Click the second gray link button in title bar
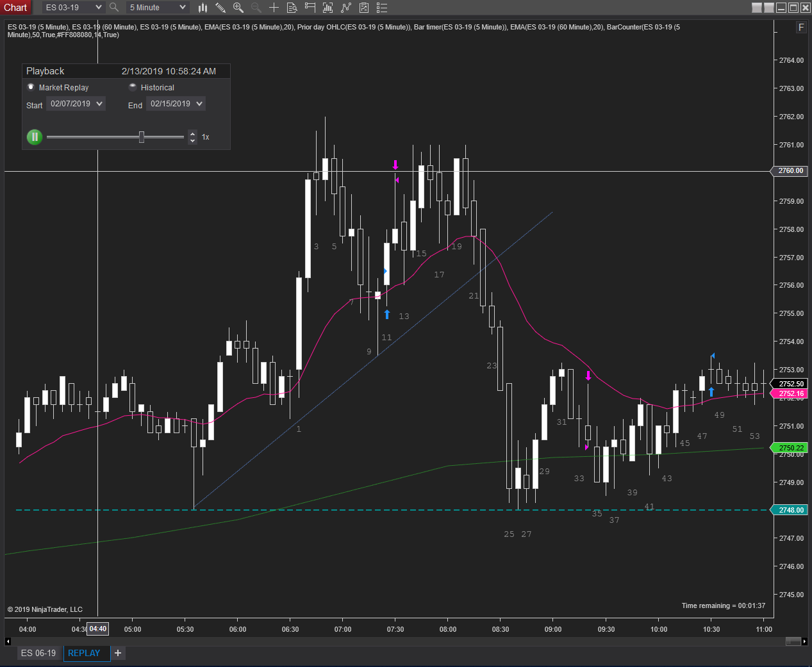 [x=769, y=8]
